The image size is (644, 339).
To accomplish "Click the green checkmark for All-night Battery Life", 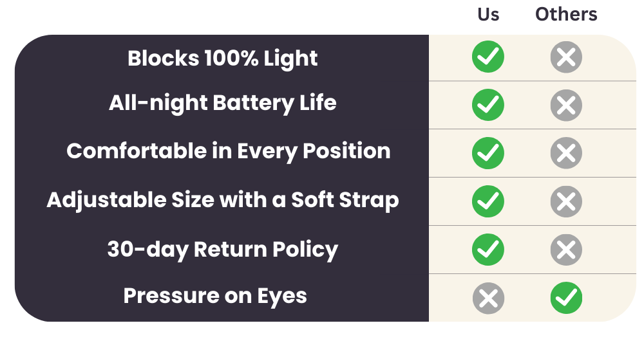I will tap(488, 105).
